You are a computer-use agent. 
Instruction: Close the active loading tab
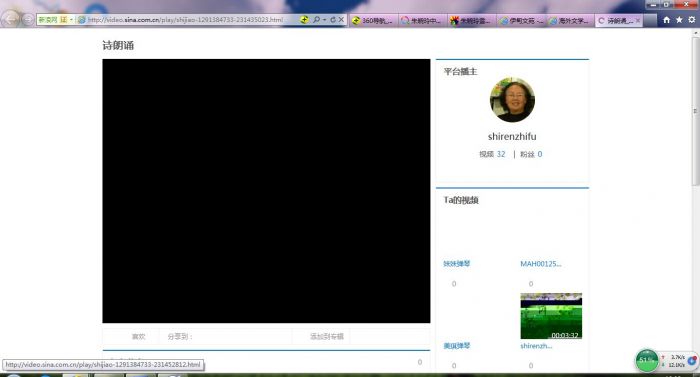(x=638, y=21)
